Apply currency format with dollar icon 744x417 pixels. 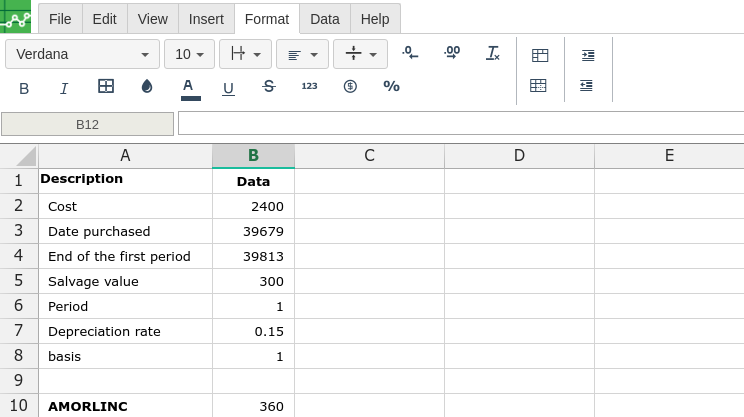[350, 86]
